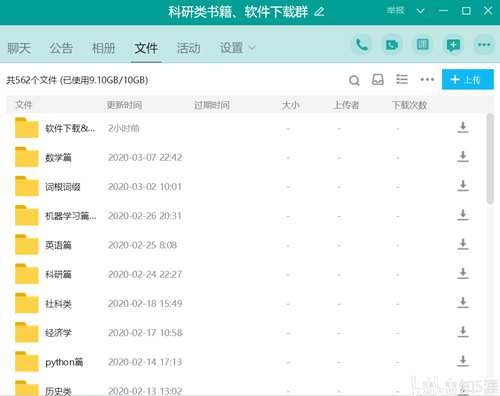Screen dimensions: 500x396
Task: Open the 设置 tab
Action: click(x=231, y=48)
